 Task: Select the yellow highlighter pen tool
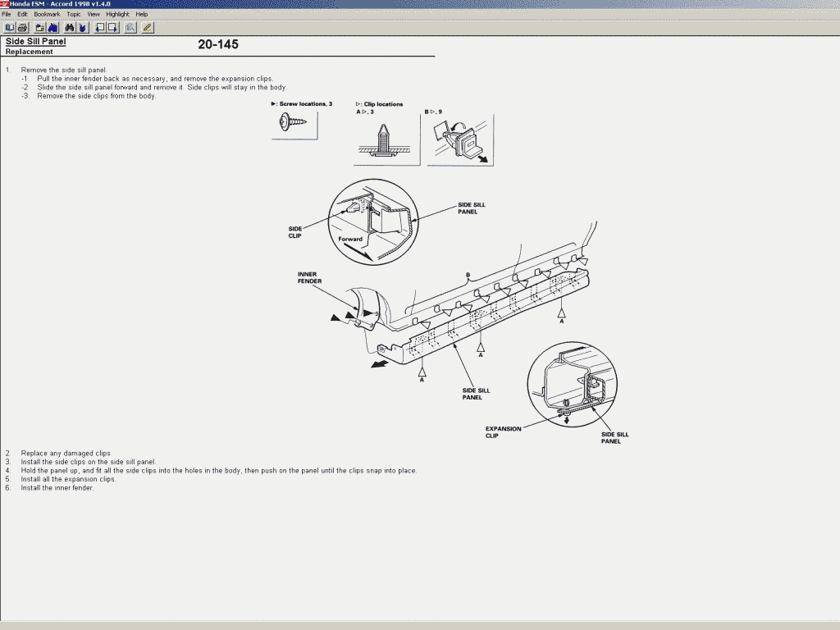pyautogui.click(x=147, y=27)
